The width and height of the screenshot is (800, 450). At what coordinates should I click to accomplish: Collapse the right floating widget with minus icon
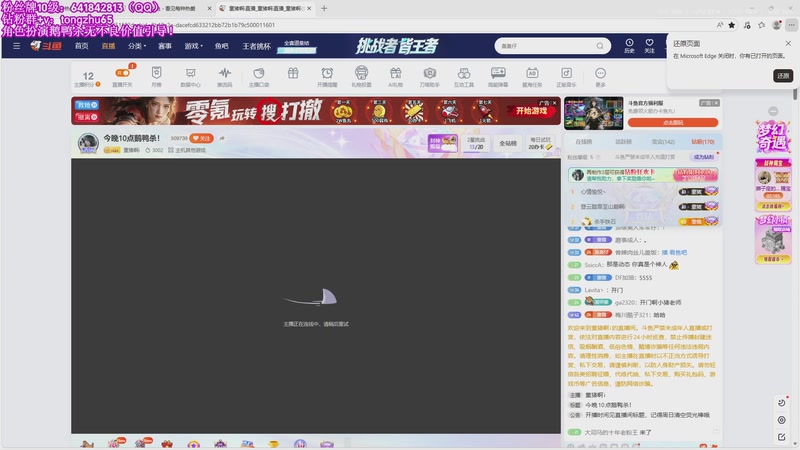(x=773, y=111)
